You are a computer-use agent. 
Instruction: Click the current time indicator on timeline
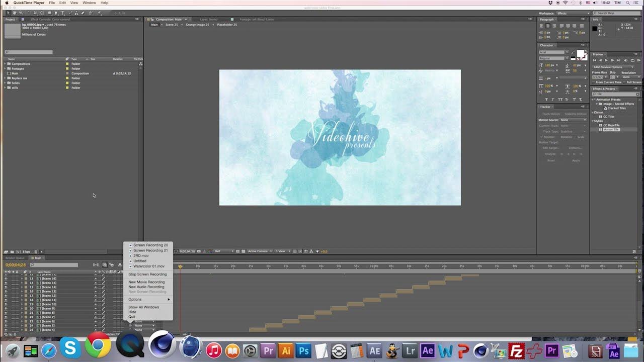(180, 266)
